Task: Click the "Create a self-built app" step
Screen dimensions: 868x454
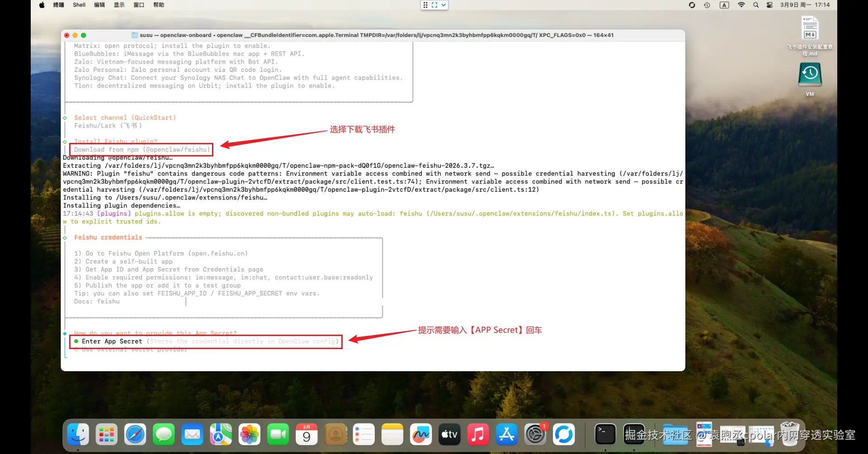Action: click(123, 261)
